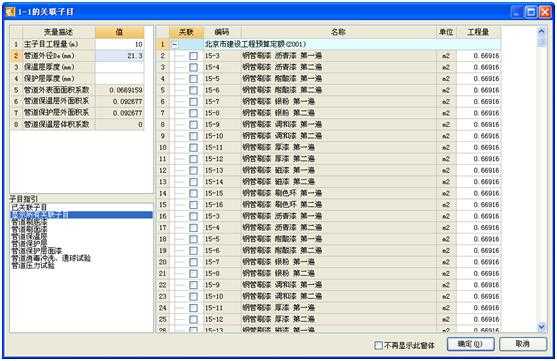Tick the 关联 checkbox in row 5
This screenshot has height=361, width=557.
coord(193,90)
